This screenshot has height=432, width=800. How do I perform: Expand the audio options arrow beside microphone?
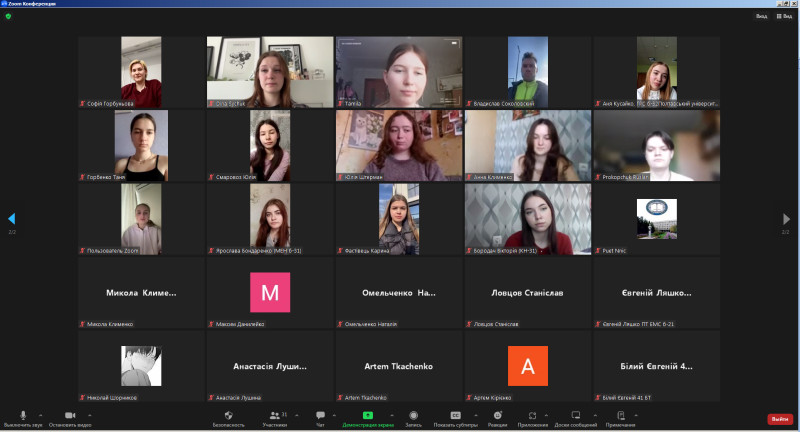tap(40, 414)
